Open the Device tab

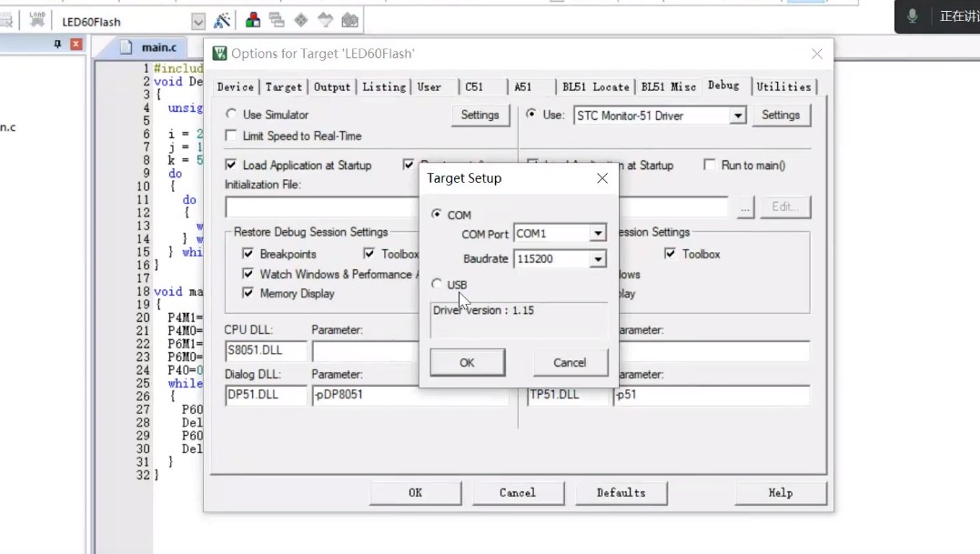tap(236, 86)
